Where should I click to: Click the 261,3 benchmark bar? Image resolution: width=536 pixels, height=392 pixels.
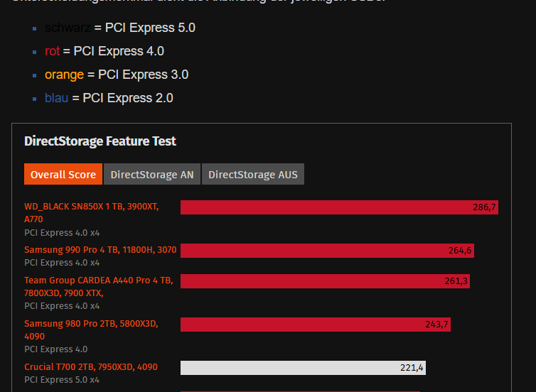pyautogui.click(x=325, y=281)
